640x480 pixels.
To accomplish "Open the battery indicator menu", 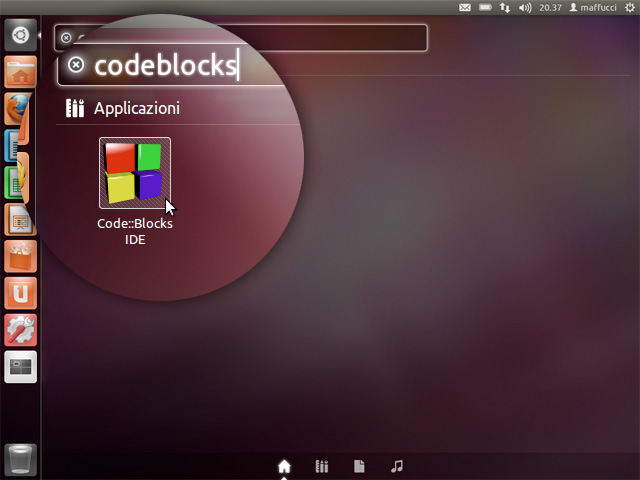I will click(485, 7).
